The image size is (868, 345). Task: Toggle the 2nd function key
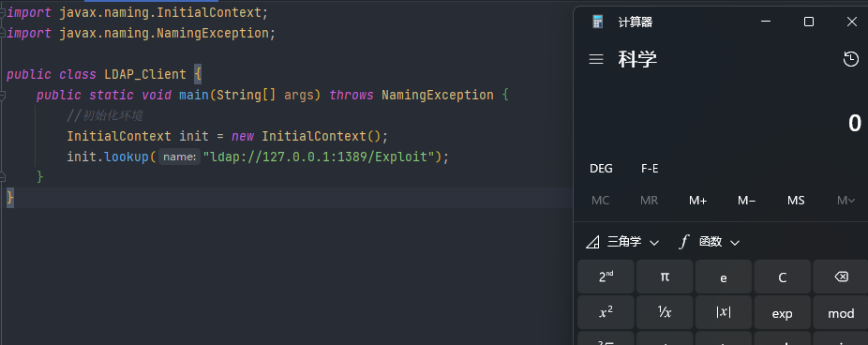click(606, 277)
